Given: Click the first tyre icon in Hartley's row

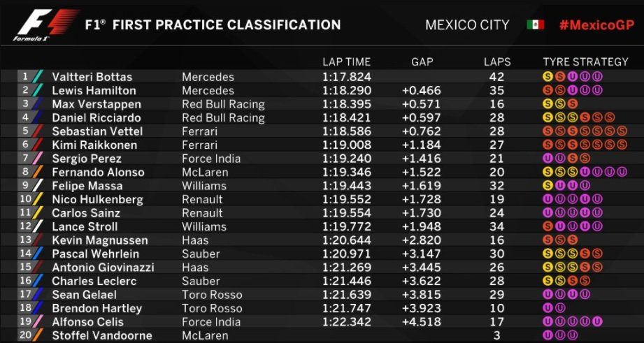Looking at the screenshot, I should pos(548,309).
